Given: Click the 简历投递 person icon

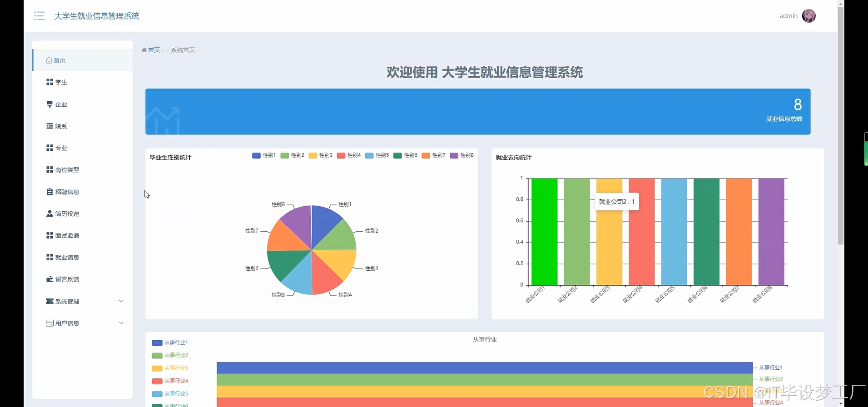Looking at the screenshot, I should (50, 213).
